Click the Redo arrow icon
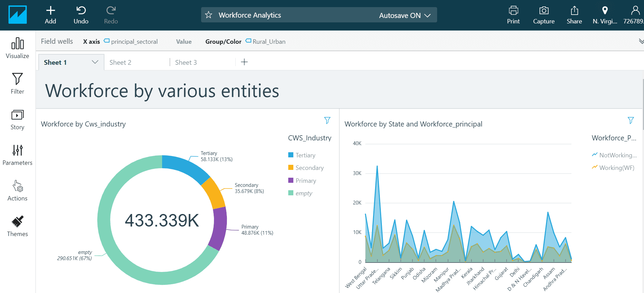The height and width of the screenshot is (293, 644). tap(111, 11)
